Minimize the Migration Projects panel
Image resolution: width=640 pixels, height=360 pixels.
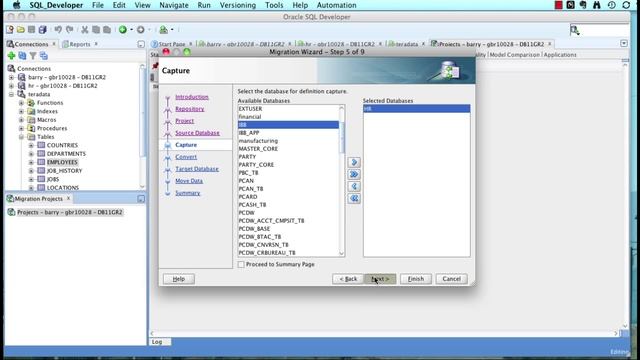141,199
